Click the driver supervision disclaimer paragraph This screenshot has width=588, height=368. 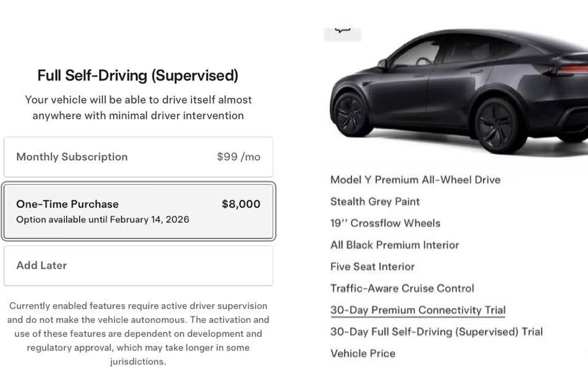click(138, 334)
